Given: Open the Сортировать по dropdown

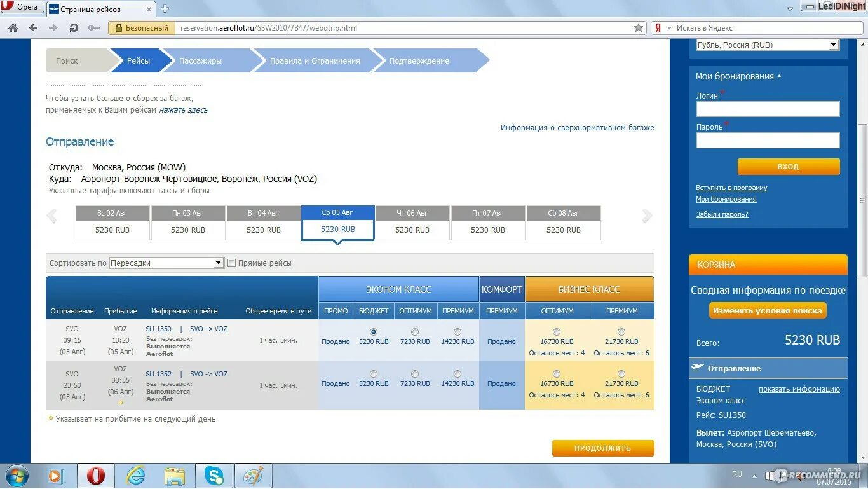Looking at the screenshot, I should [166, 263].
